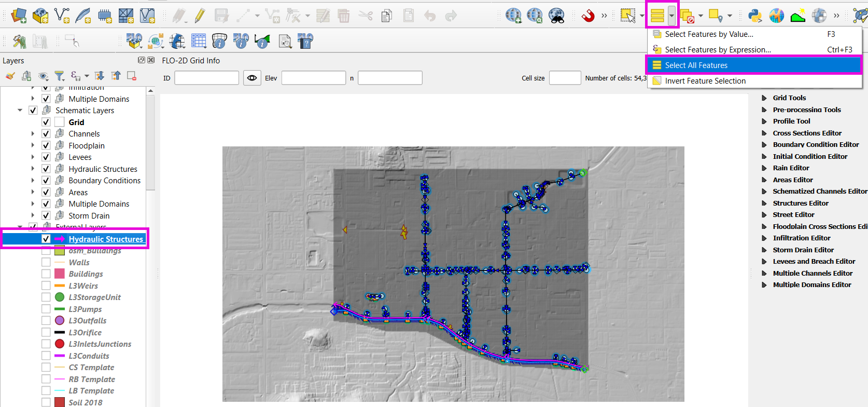Click the Deselect Features icon
This screenshot has height=407, width=868.
pos(687,16)
